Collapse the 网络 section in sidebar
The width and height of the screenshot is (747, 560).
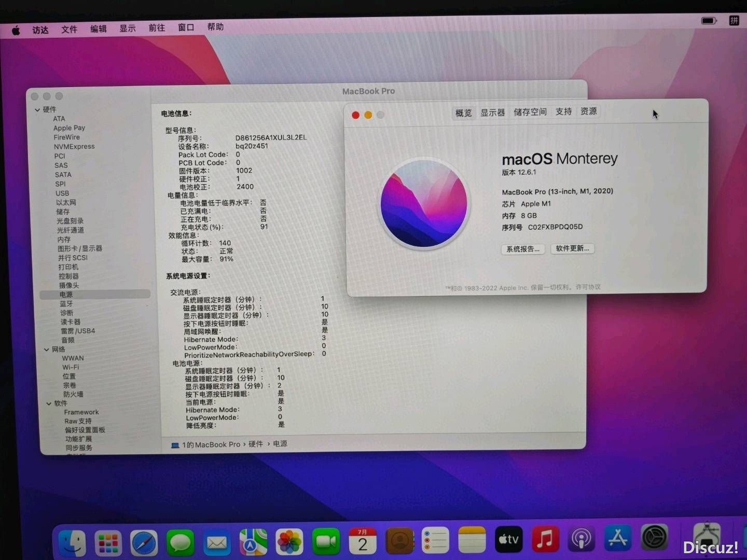tap(46, 350)
